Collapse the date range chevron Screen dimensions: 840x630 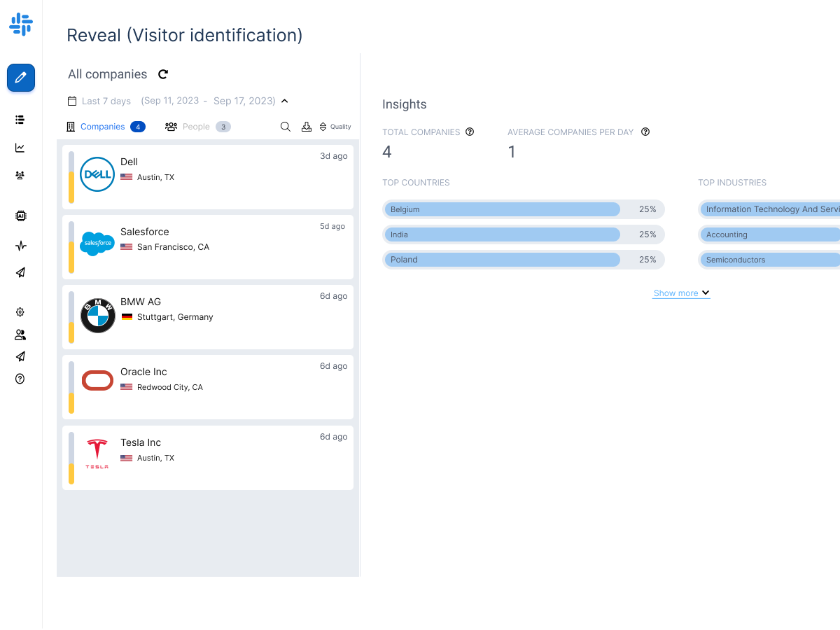coord(285,101)
